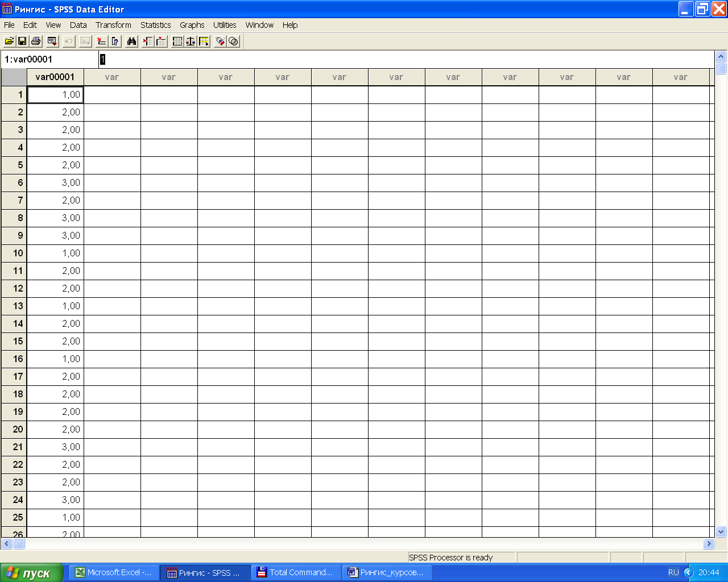
Task: Click the 20:44 taskbar clock
Action: (x=709, y=573)
